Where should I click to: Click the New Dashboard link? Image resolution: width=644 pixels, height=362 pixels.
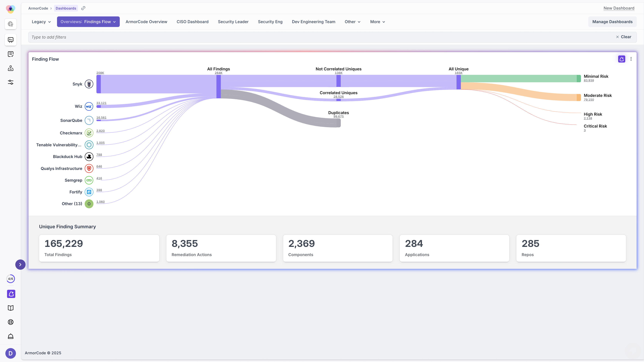point(619,8)
